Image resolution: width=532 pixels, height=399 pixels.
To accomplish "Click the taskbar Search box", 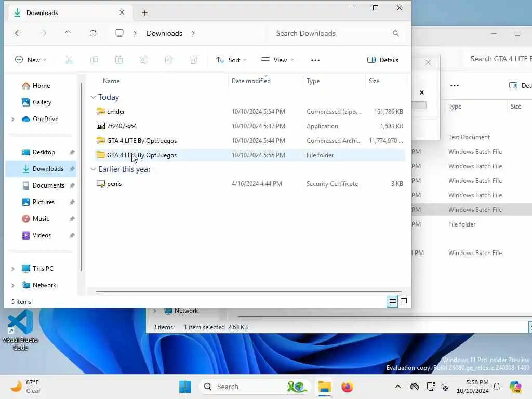I will pos(255,387).
